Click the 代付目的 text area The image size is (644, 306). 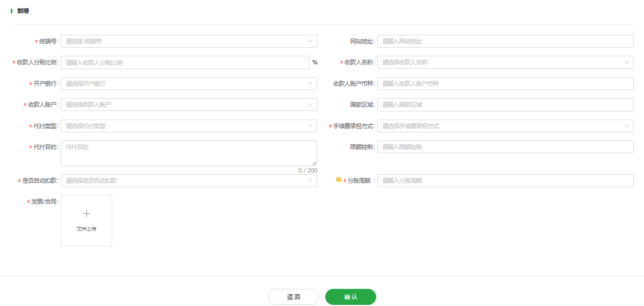189,153
